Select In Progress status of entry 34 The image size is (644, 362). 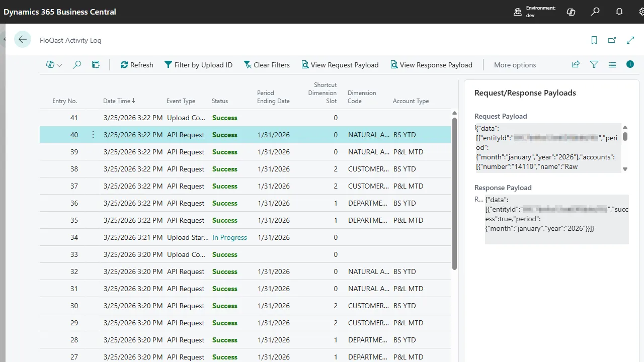(x=229, y=237)
